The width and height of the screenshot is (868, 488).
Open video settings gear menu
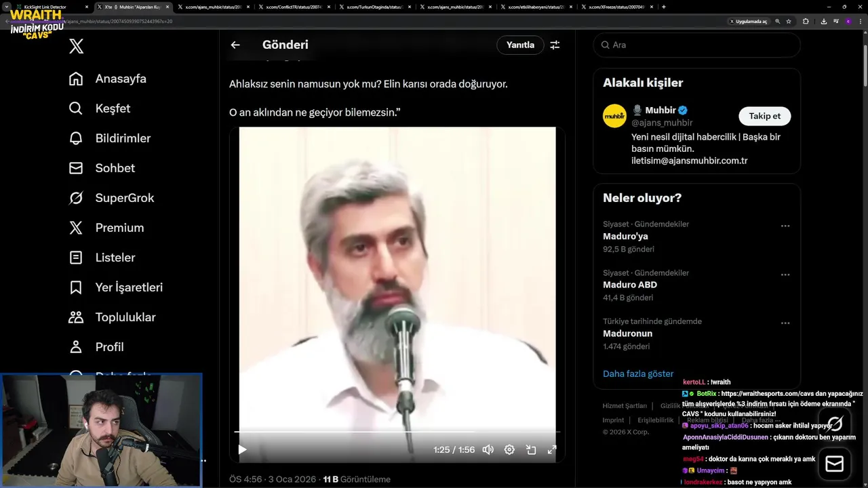[x=509, y=449]
